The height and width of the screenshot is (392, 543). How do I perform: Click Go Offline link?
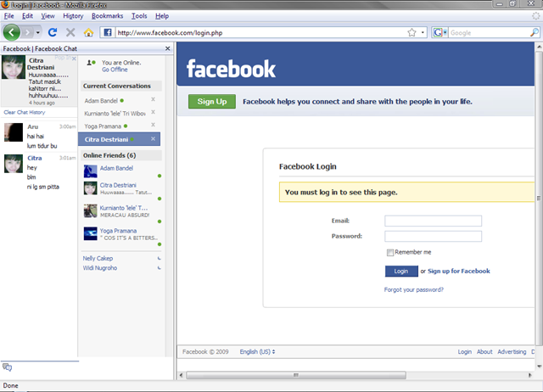115,70
